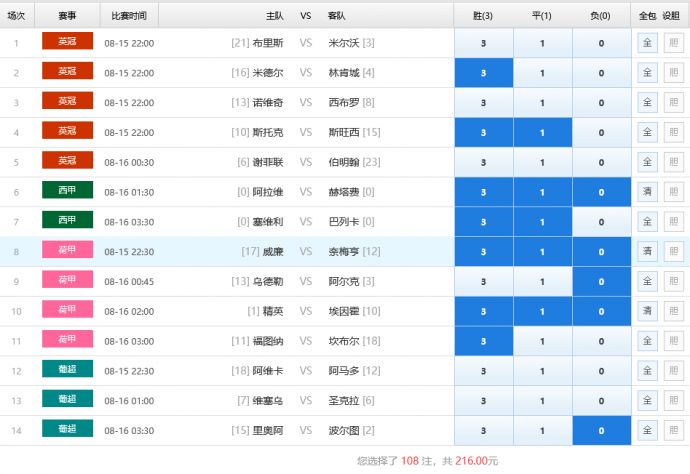Viewport: 690px width, 474px height.
Task: Click home team 谢菲联
Action: [x=268, y=162]
